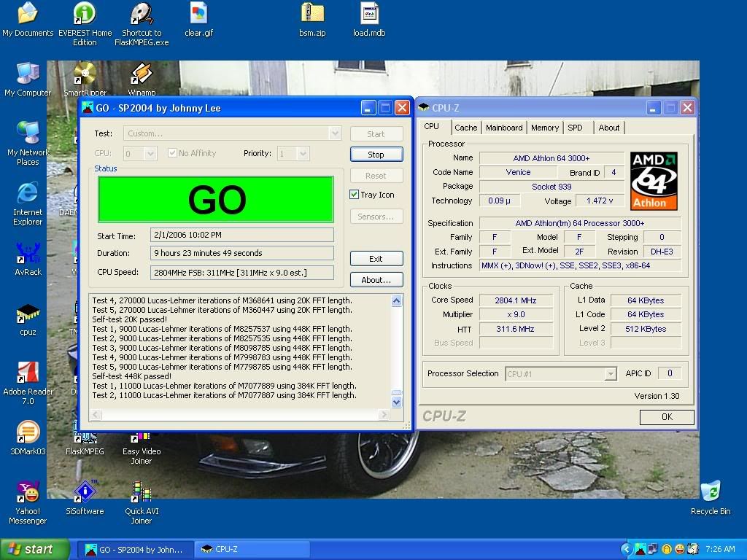Image resolution: width=747 pixels, height=560 pixels.
Task: Exit the SP2004 program
Action: pos(376,259)
